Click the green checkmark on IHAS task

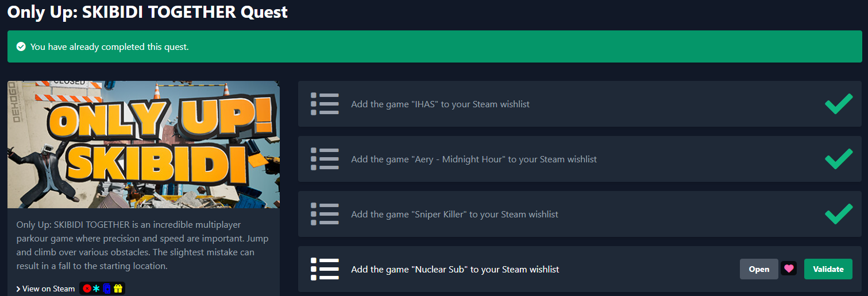pos(839,104)
